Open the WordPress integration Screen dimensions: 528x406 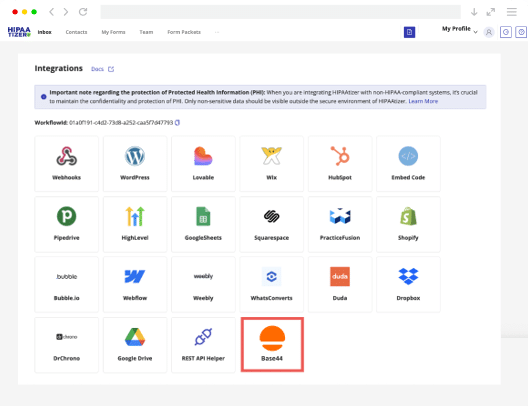click(x=135, y=164)
